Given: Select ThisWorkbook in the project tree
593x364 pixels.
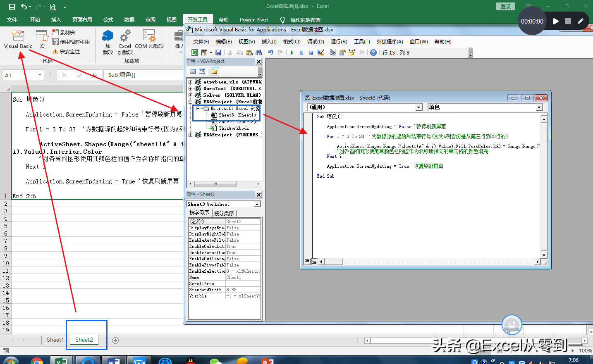Looking at the screenshot, I should coord(234,128).
